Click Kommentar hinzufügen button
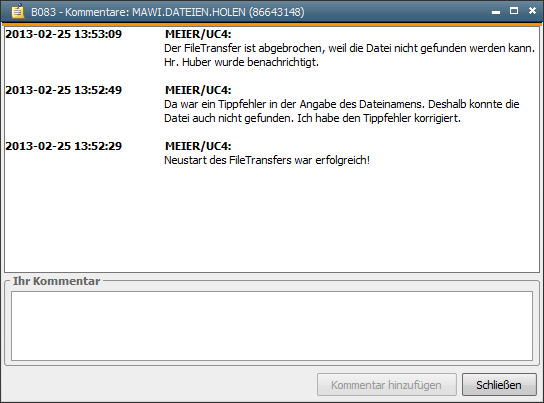 coord(386,385)
